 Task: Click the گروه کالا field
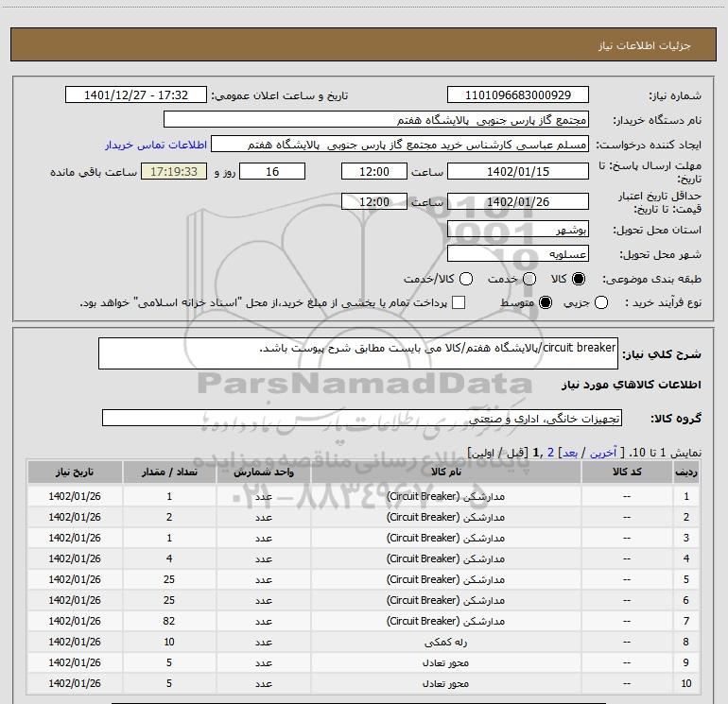[x=362, y=418]
